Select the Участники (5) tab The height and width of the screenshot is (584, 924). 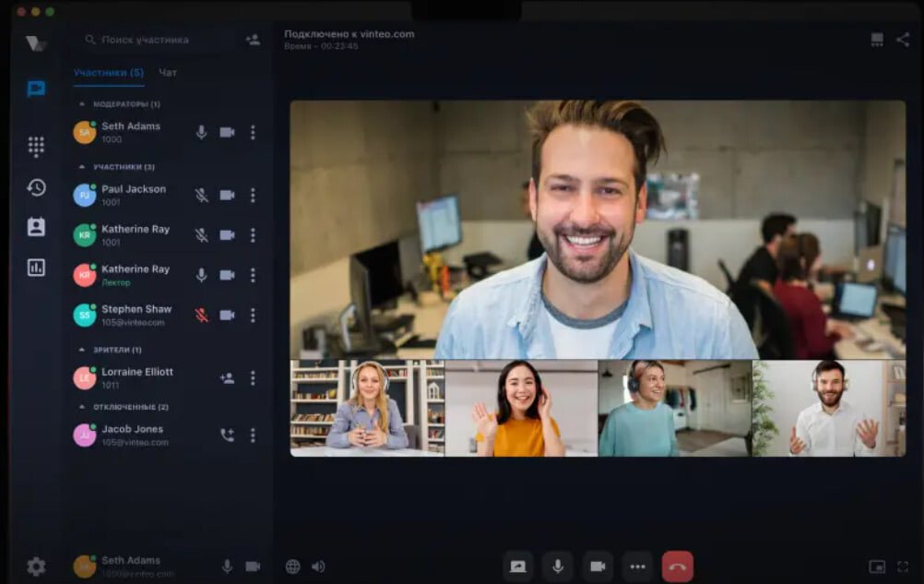(108, 72)
